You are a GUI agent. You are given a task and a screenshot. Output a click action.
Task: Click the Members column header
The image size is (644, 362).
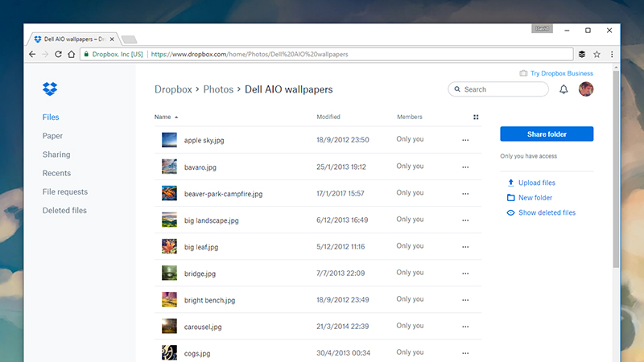(x=410, y=117)
